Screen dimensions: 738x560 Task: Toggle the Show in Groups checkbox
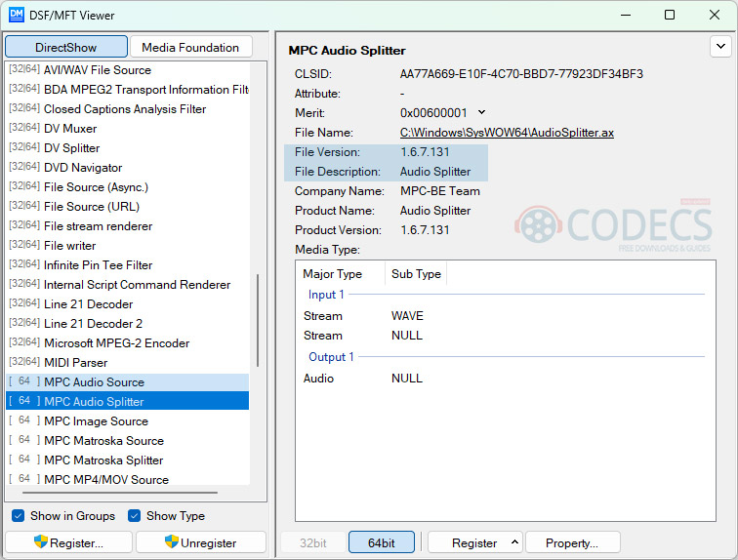point(19,516)
